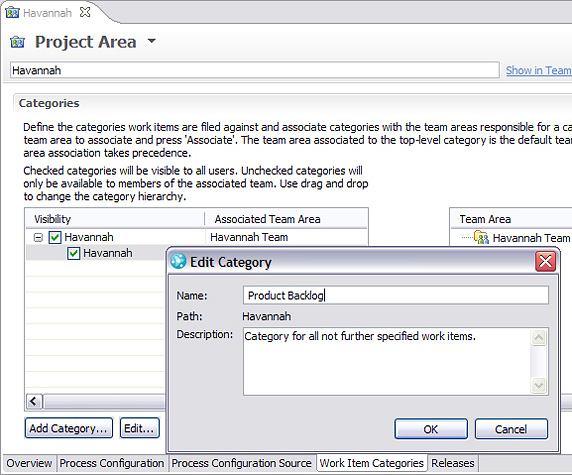Click the categories horizontal scrollbar track
572x475 pixels.
coord(104,402)
